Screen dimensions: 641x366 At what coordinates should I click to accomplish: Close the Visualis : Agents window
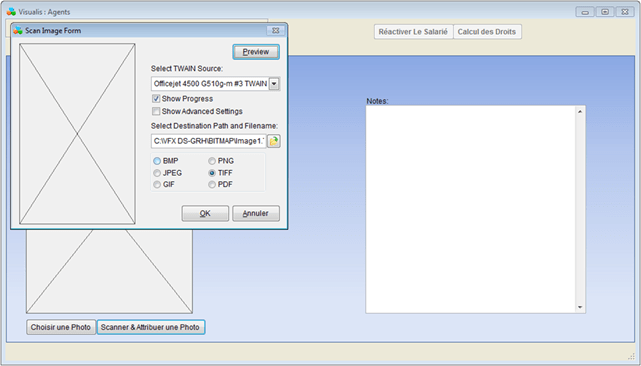point(625,12)
